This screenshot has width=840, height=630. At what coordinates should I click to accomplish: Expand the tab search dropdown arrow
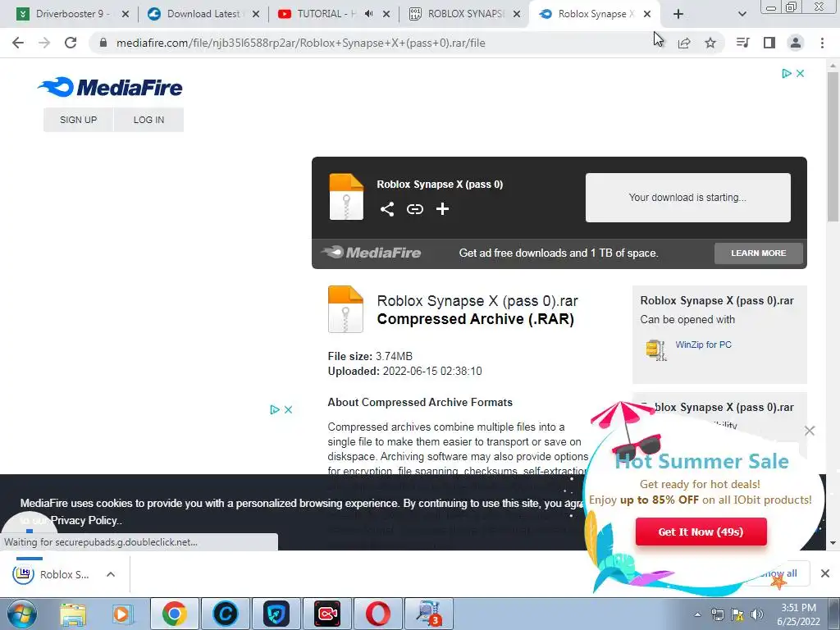[742, 14]
